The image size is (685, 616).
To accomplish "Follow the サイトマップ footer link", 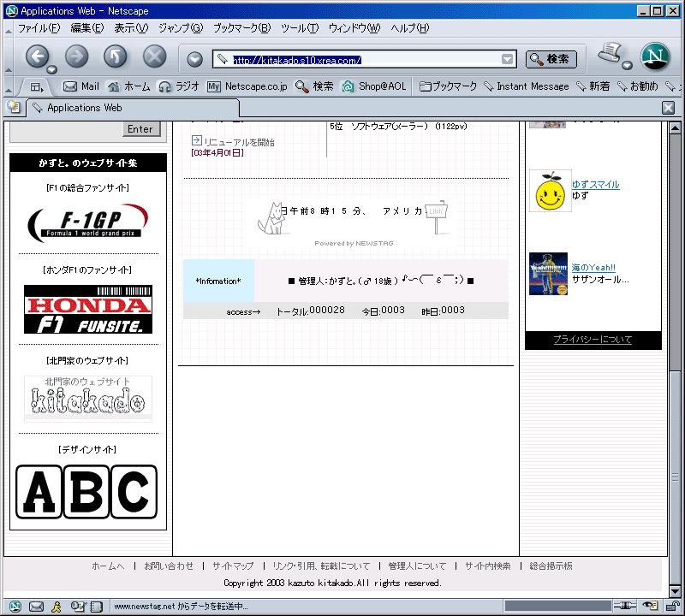I will pos(233,566).
